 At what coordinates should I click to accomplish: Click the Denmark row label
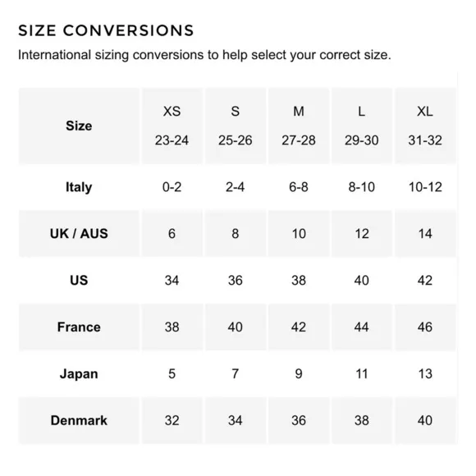(x=79, y=420)
